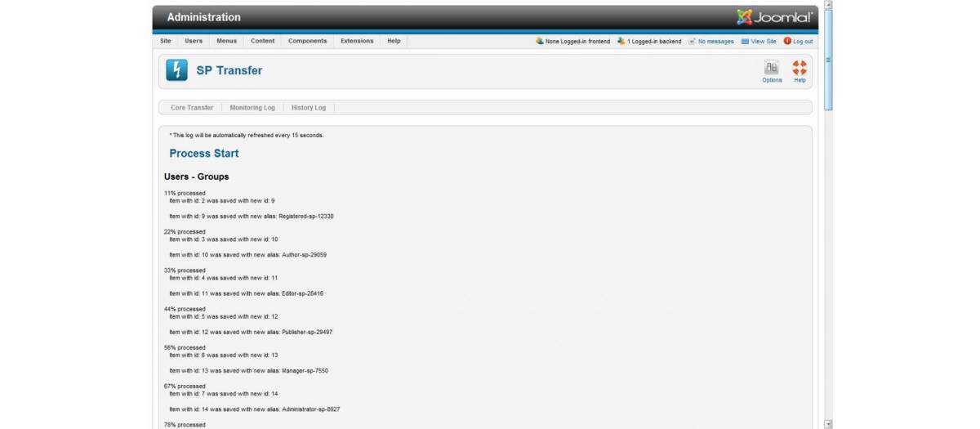Click the None Logged-in frontend indicator
Viewport: 980px width, 429px height.
coord(572,41)
